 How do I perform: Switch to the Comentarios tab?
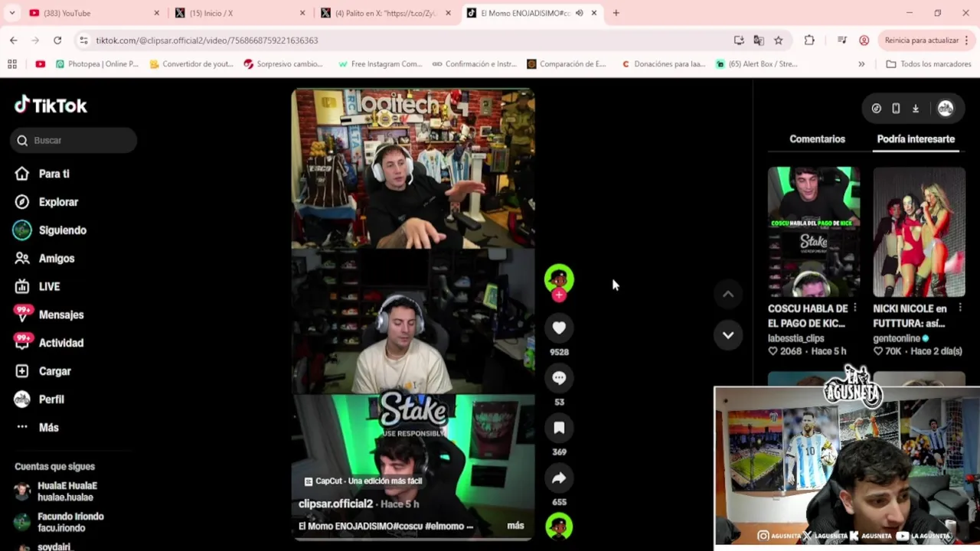(817, 139)
